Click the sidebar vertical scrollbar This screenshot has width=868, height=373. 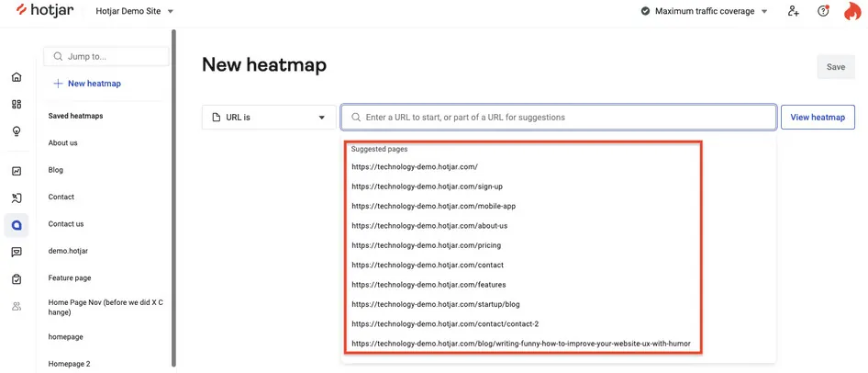[173, 198]
